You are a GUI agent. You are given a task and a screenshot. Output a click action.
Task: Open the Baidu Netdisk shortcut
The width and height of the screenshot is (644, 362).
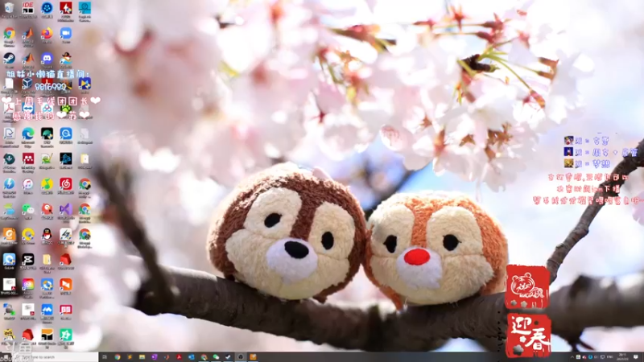tap(47, 109)
